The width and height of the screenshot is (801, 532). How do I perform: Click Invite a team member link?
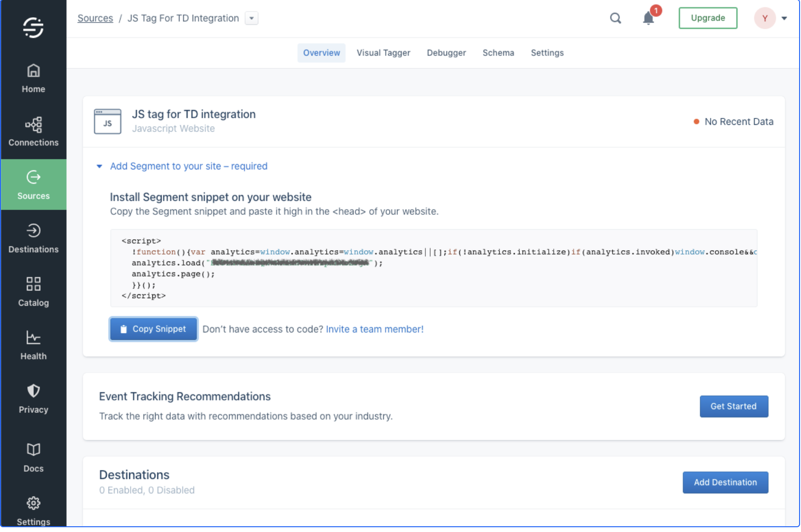coord(374,329)
